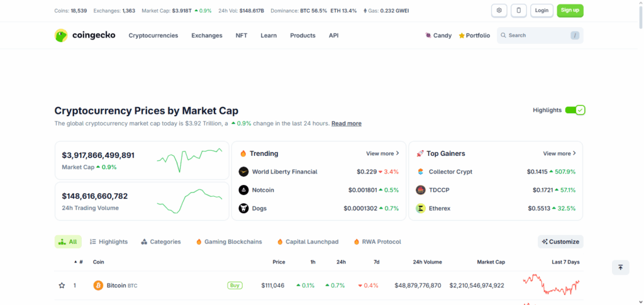Viewport: 644px width, 305px height.
Task: Switch to the Highlights tab
Action: click(x=109, y=241)
